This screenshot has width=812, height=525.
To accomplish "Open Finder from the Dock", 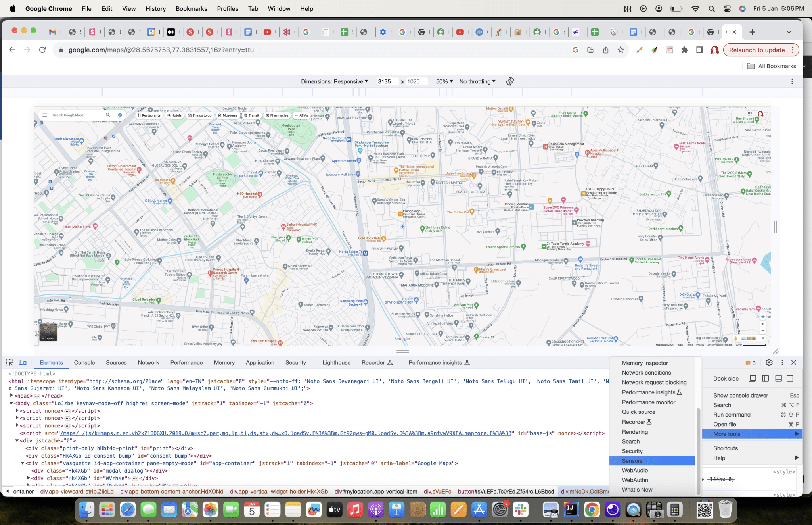I will pyautogui.click(x=86, y=510).
